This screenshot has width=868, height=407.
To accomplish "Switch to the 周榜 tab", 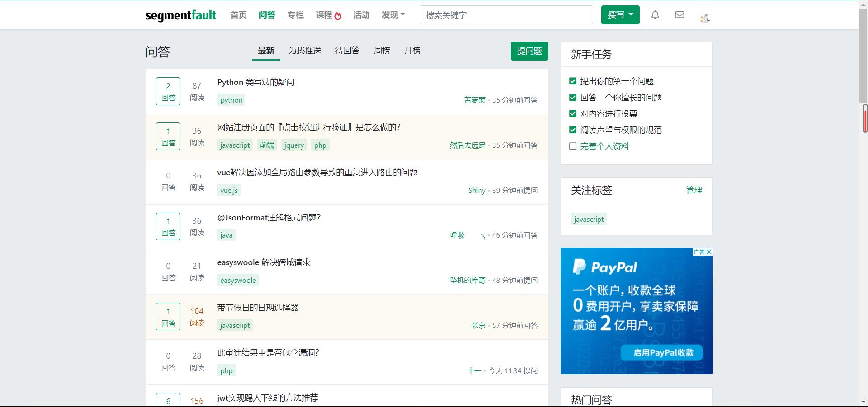I will [x=382, y=51].
